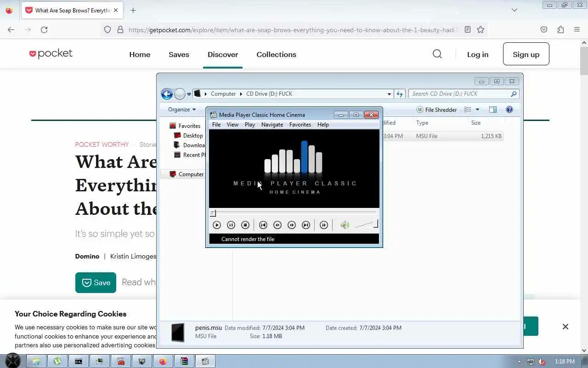Pause playback in Media Player Classic

pos(231,225)
